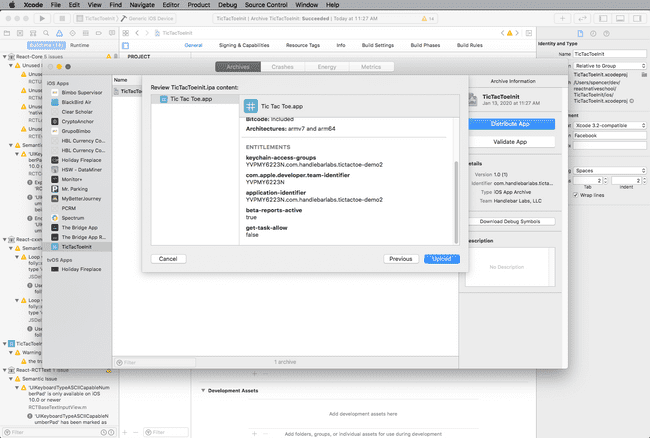Click the Tab width stepper
This screenshot has width=650, height=438.
tap(606, 181)
